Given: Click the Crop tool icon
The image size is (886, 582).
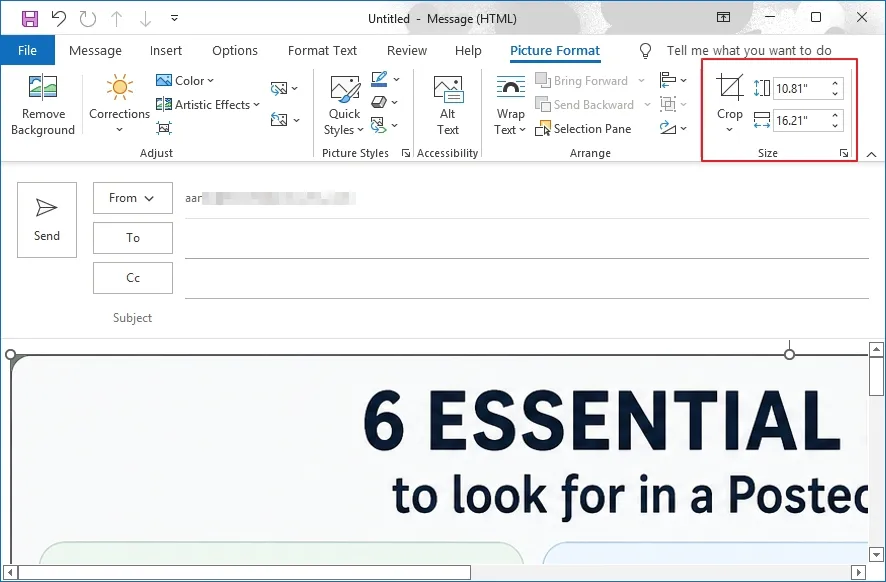Looking at the screenshot, I should [x=729, y=88].
